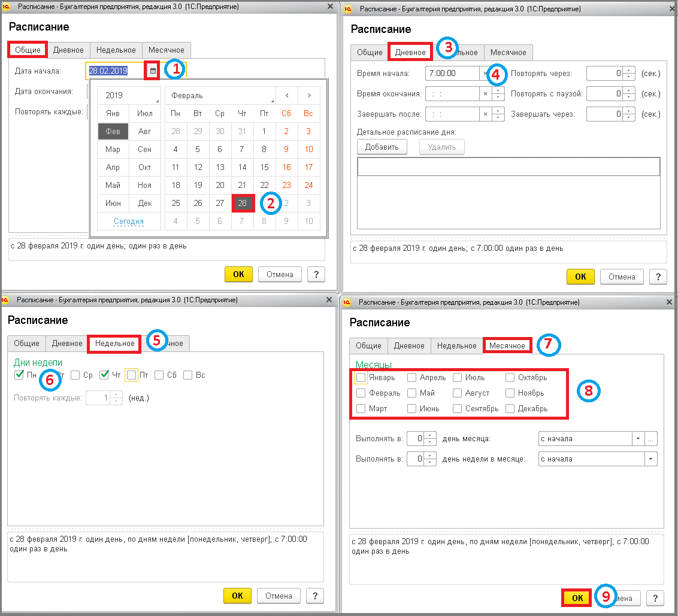Clear the Время окончания field with its X

(485, 94)
